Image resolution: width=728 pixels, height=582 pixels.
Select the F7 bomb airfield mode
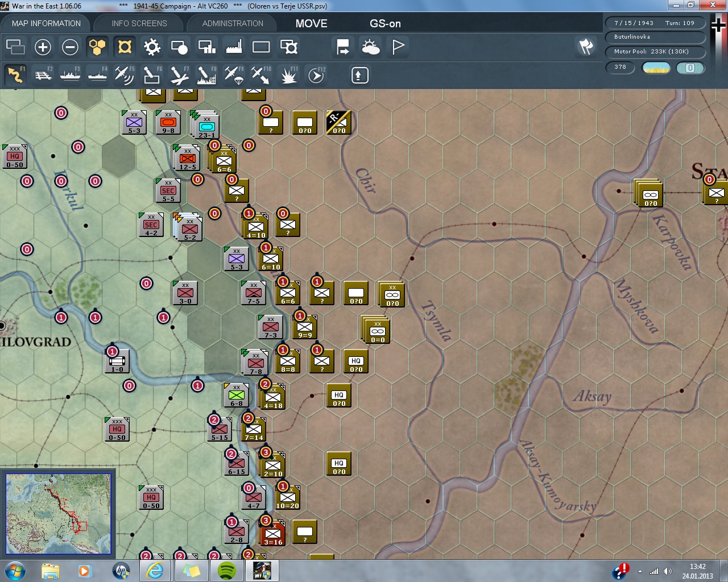coord(179,75)
